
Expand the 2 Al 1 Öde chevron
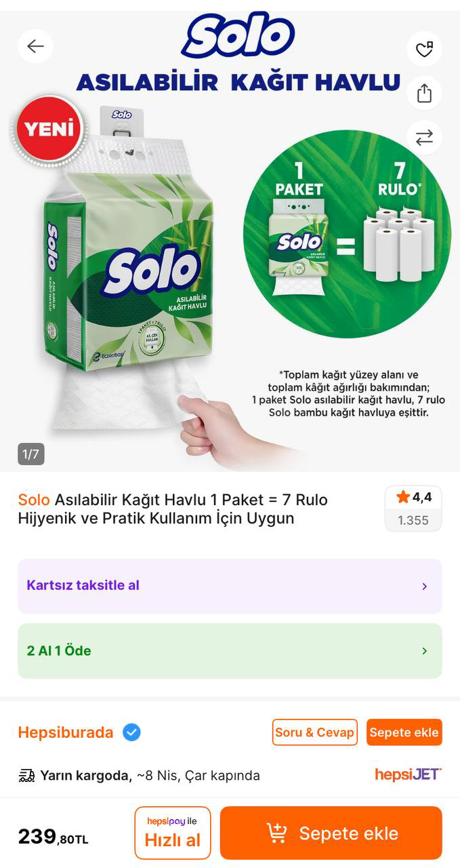pyautogui.click(x=425, y=651)
